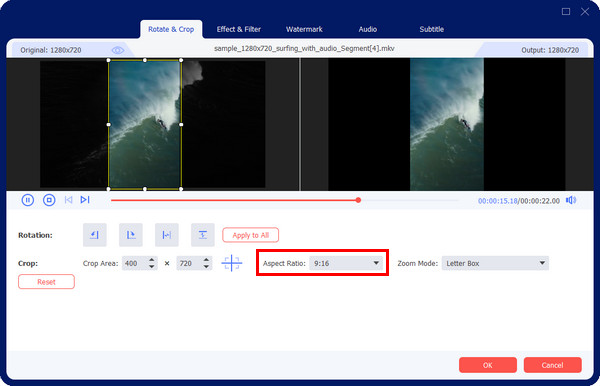Pause the video preview playback
The width and height of the screenshot is (600, 386).
click(x=28, y=200)
